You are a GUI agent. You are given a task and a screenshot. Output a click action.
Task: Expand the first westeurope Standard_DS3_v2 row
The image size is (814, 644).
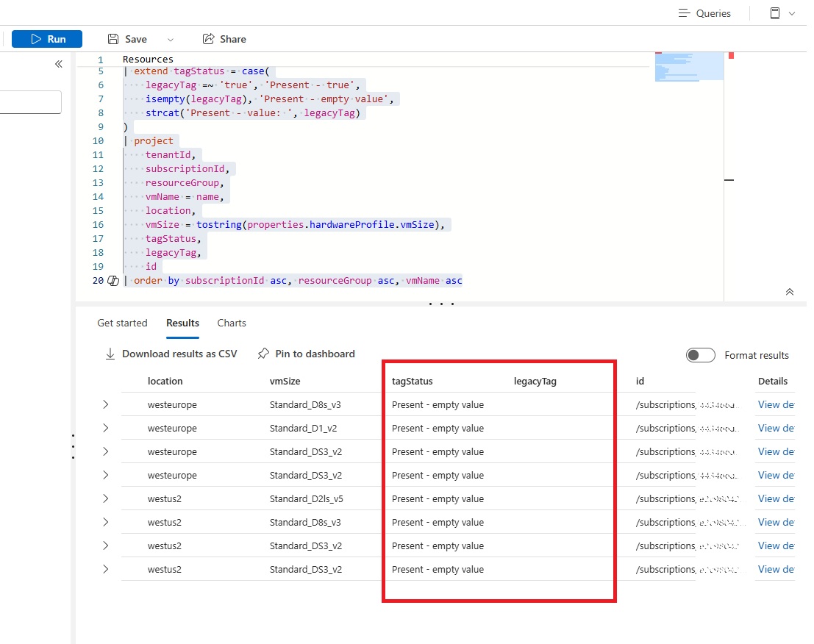(x=105, y=451)
